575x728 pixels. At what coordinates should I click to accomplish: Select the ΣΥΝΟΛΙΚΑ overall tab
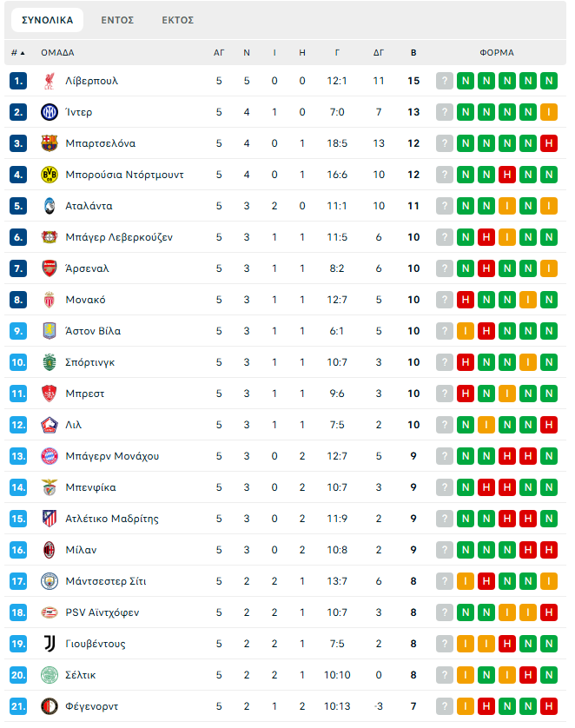tap(48, 20)
